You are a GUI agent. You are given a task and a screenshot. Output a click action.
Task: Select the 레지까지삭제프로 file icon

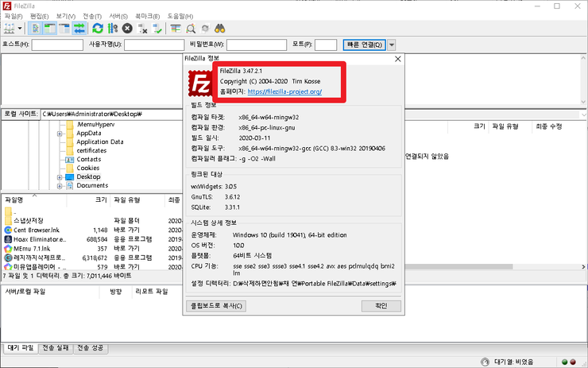click(8, 258)
